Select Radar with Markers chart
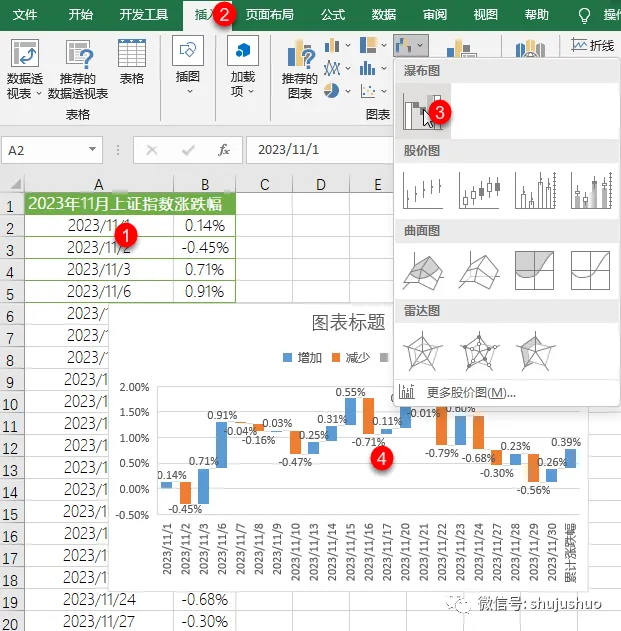This screenshot has width=621, height=631. [x=479, y=351]
